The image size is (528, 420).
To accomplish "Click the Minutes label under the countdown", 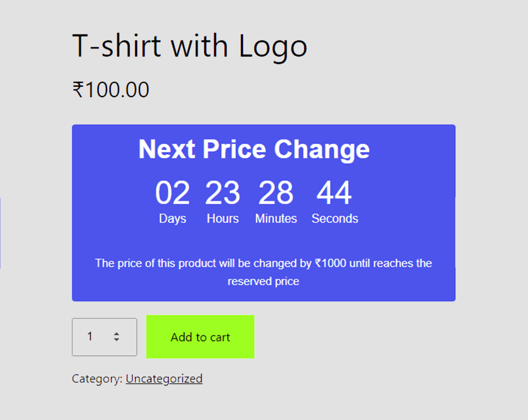I will coord(276,218).
